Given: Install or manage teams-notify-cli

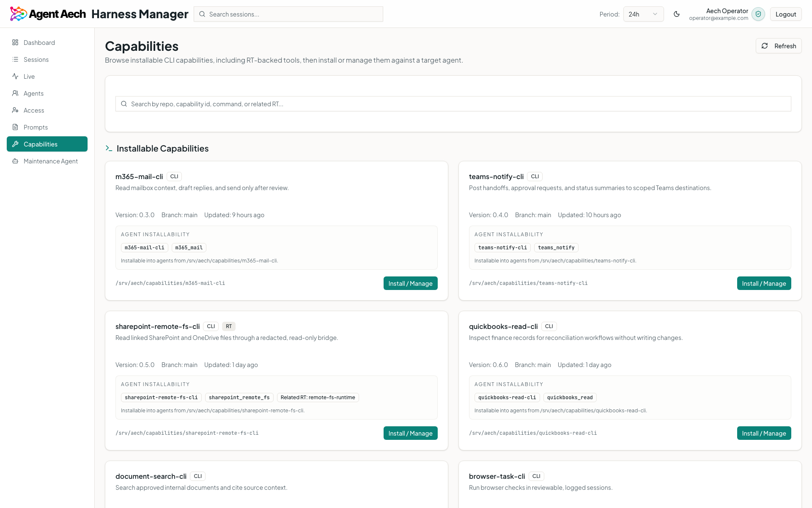Looking at the screenshot, I should (764, 283).
